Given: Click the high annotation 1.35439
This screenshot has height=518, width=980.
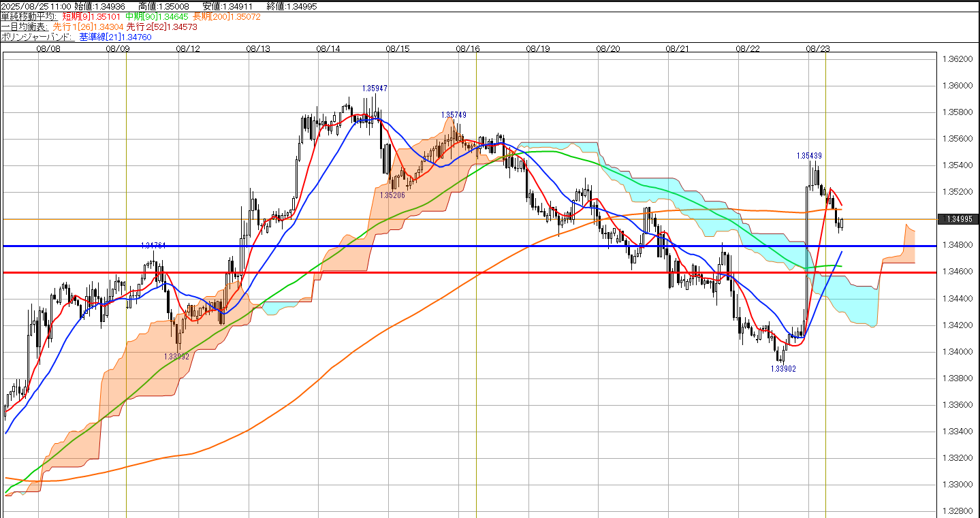Looking at the screenshot, I should click(x=810, y=155).
